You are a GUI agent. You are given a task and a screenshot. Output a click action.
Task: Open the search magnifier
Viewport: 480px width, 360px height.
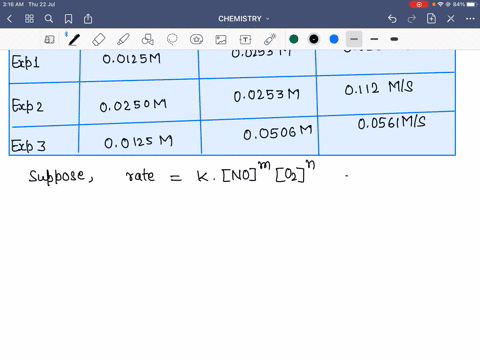point(49,19)
